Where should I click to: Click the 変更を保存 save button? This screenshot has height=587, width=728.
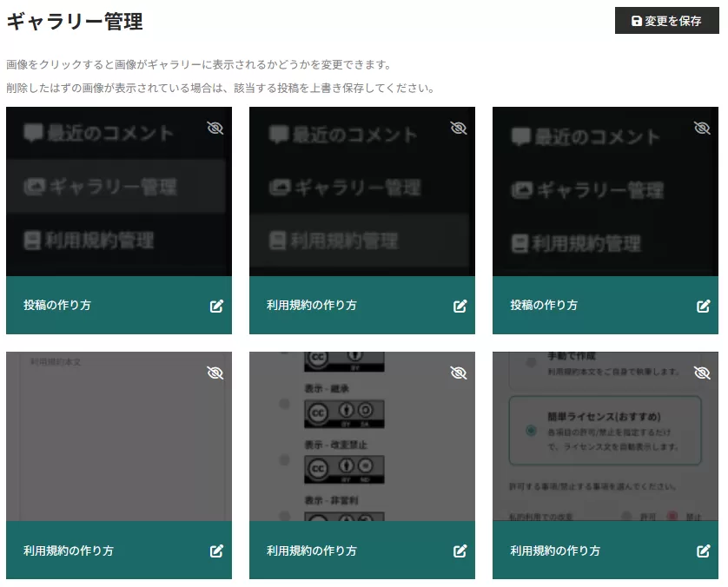pos(666,21)
